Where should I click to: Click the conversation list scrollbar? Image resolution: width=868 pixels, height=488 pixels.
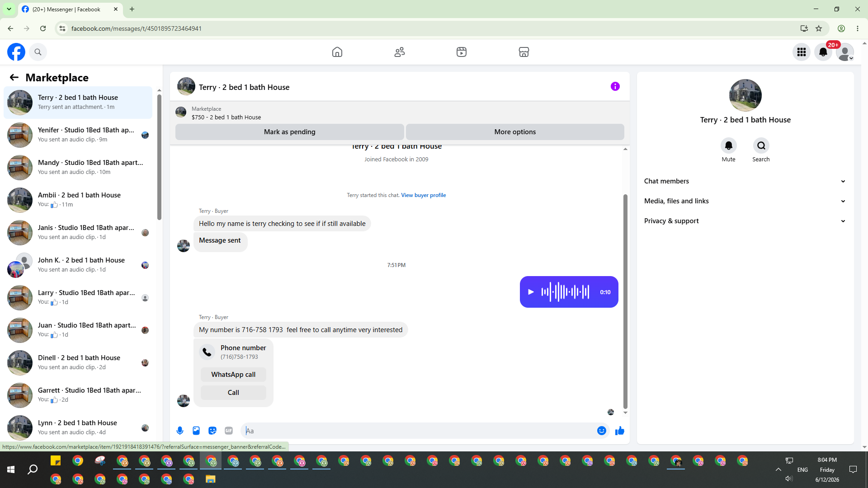point(159,157)
